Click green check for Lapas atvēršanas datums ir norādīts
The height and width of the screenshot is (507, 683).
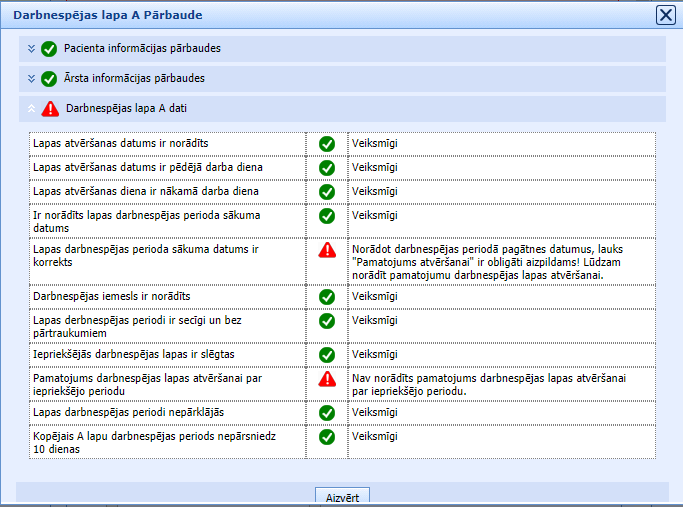pyautogui.click(x=326, y=144)
